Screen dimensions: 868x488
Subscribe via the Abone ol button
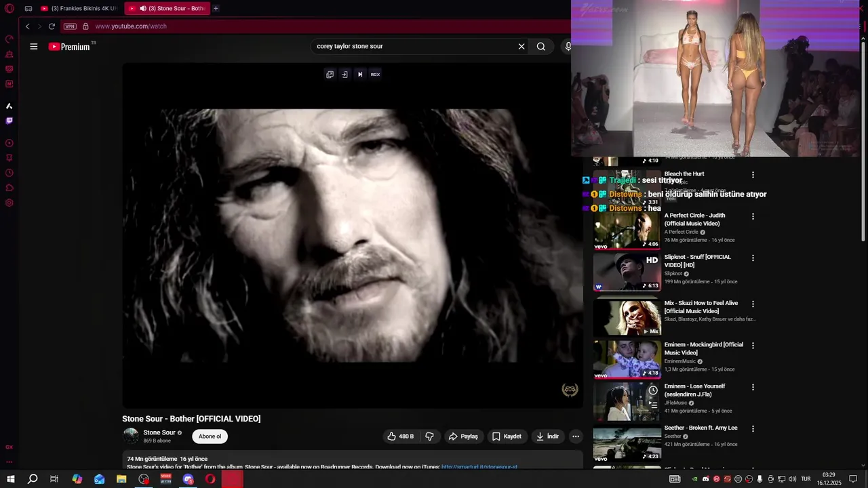tap(210, 436)
